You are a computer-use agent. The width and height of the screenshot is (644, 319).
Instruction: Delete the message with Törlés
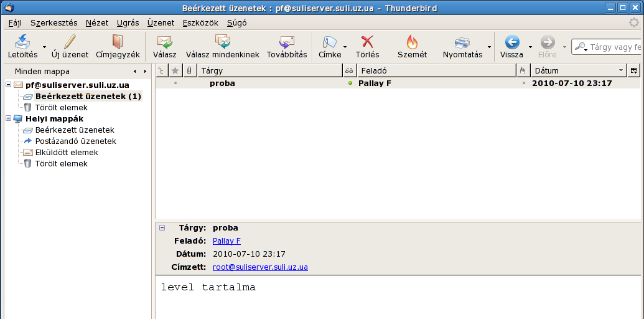click(367, 42)
